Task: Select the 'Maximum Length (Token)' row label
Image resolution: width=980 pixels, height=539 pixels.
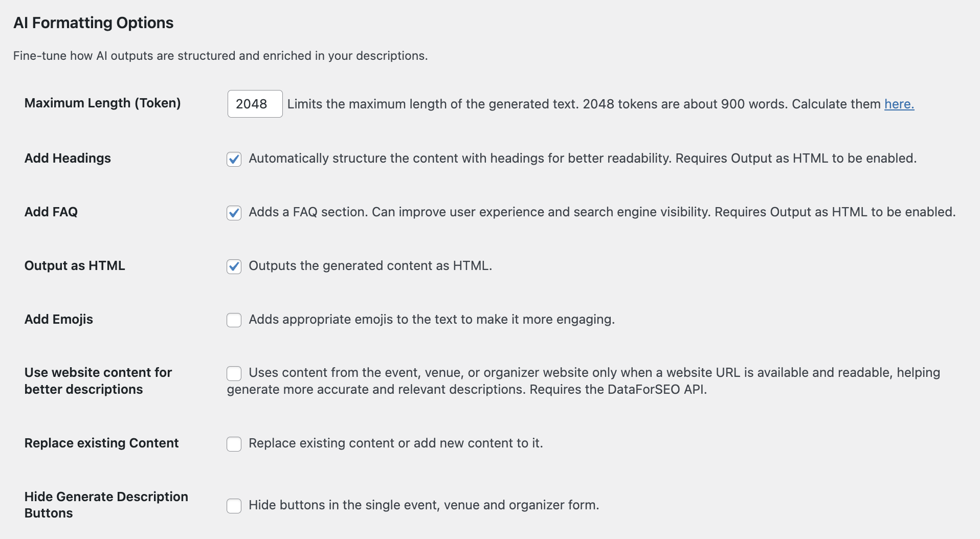Action: click(x=102, y=103)
